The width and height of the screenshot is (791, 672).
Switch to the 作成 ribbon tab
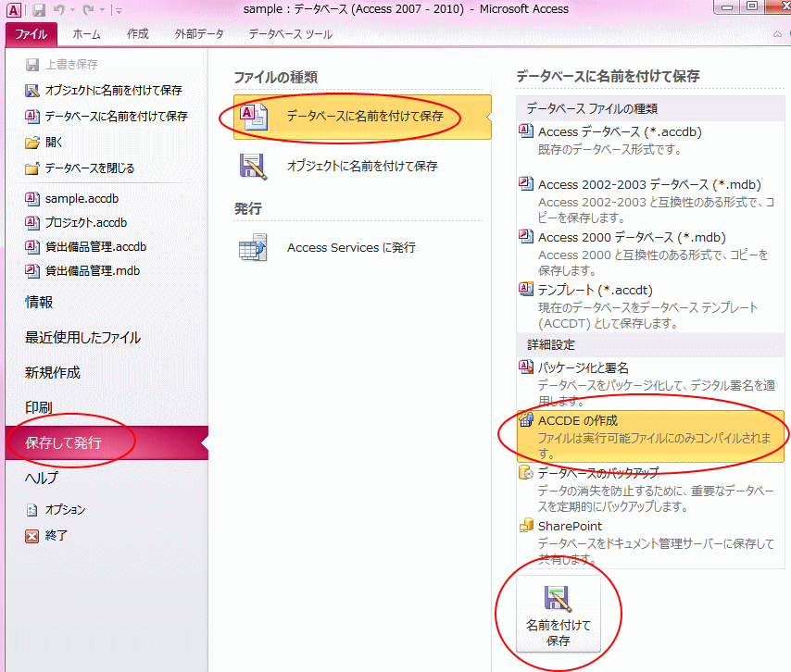pos(137,34)
